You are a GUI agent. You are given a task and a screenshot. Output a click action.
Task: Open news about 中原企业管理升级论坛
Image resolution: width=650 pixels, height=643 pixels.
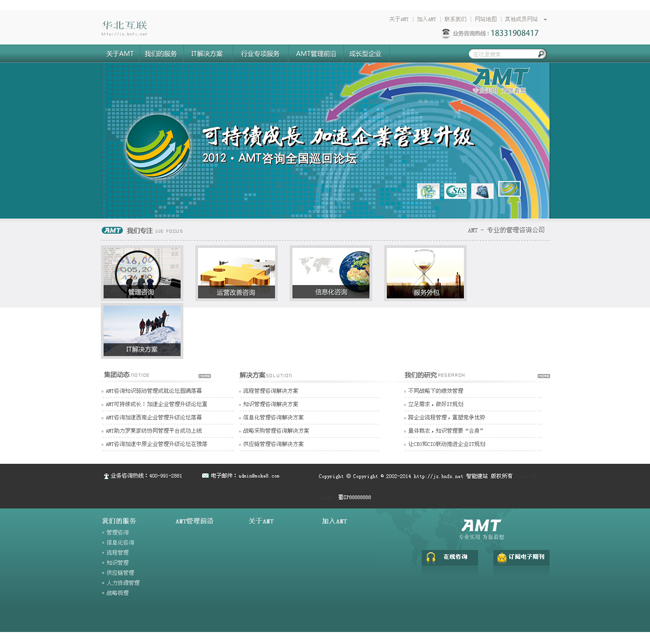click(x=156, y=444)
